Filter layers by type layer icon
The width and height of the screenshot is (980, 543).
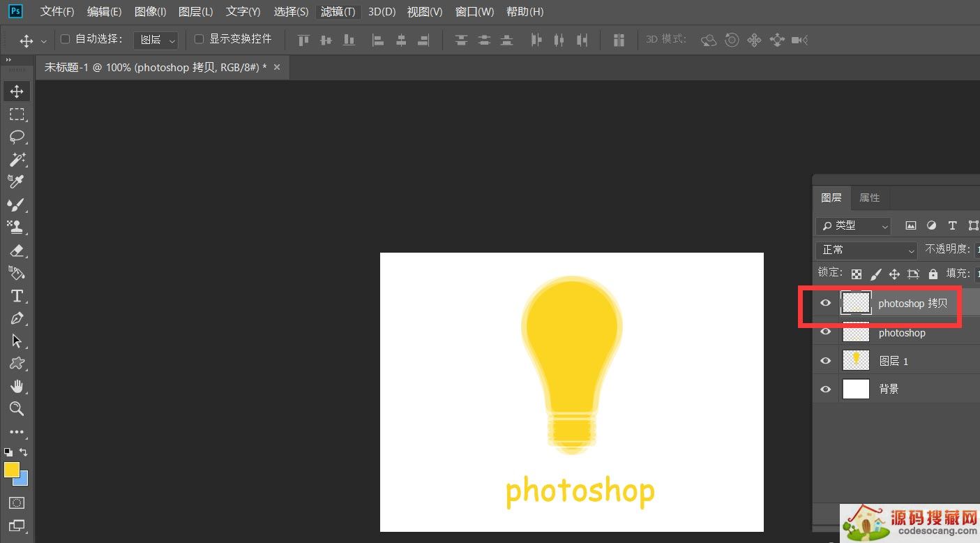coord(952,225)
